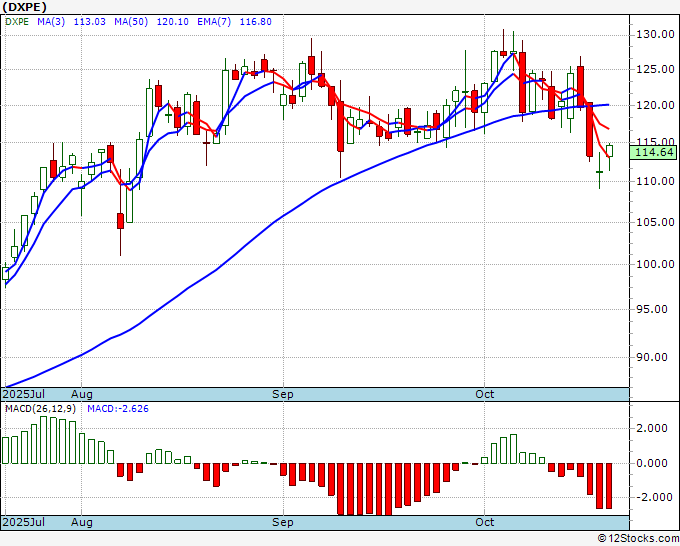Click the 130.00 price axis label

coord(655,34)
